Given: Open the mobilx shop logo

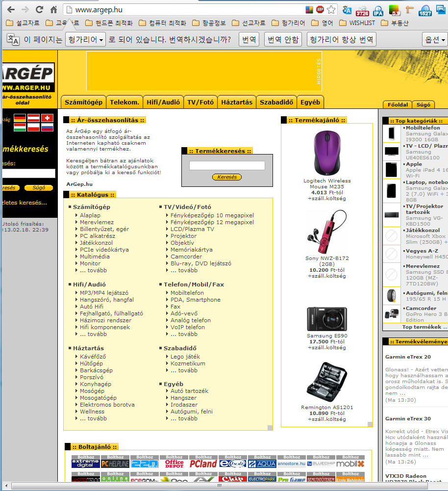Looking at the screenshot, I should pyautogui.click(x=350, y=464).
